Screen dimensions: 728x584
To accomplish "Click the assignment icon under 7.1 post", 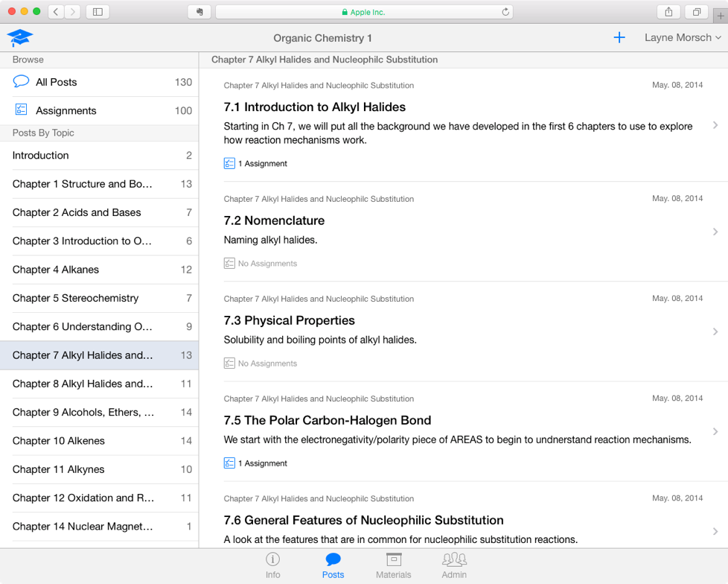I will point(229,163).
